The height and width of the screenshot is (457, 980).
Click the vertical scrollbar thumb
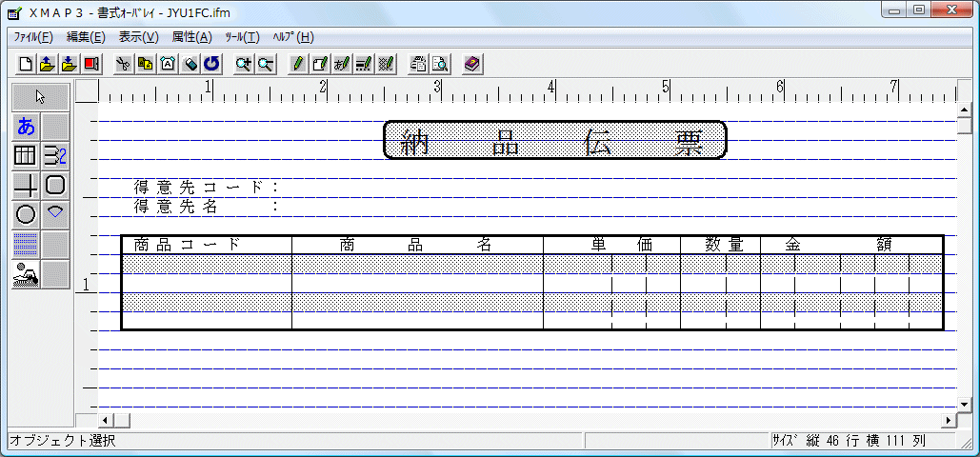(965, 125)
